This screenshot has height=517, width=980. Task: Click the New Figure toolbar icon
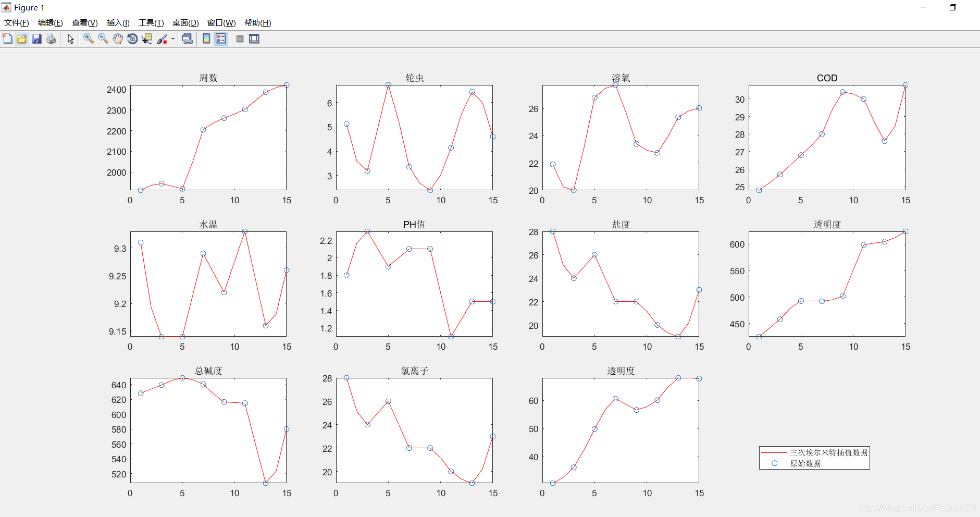[7, 39]
